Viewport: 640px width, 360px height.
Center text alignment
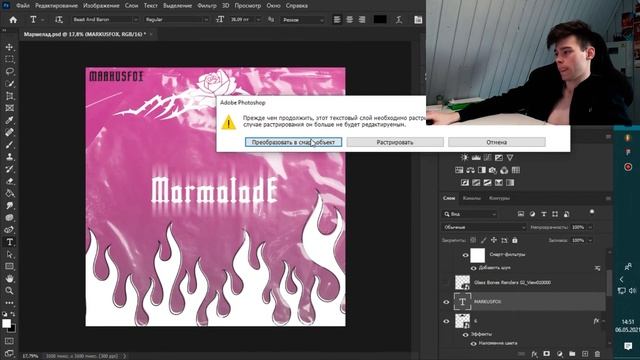[349, 20]
